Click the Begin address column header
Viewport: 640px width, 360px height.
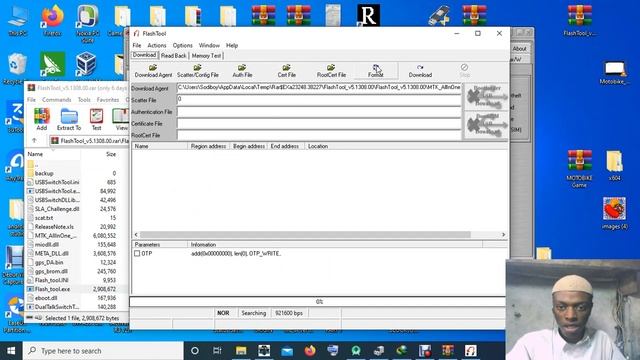tap(249, 146)
